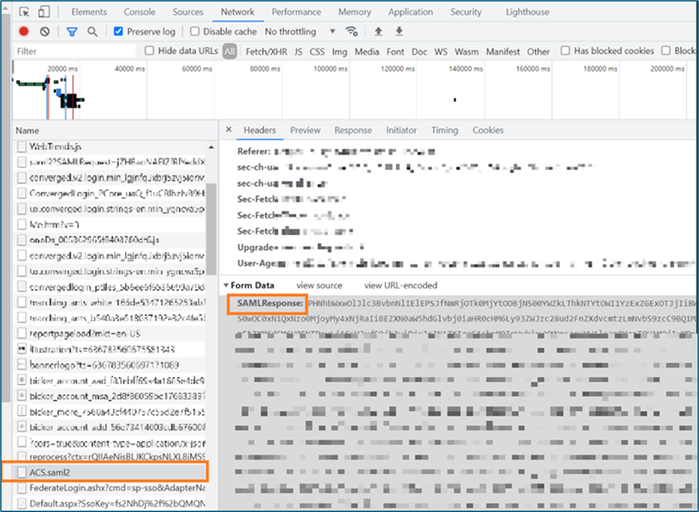Image resolution: width=699 pixels, height=512 pixels.
Task: Filter requests by Img type
Action: point(339,52)
